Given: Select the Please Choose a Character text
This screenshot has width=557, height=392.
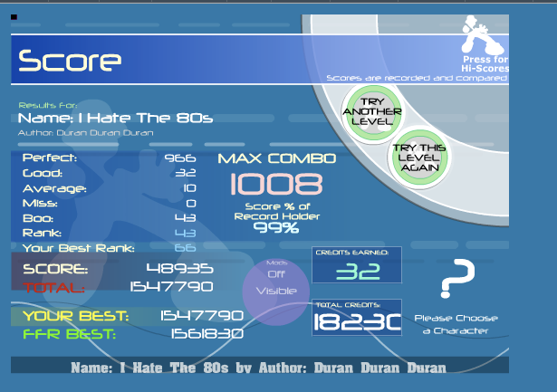Looking at the screenshot, I should click(456, 324).
